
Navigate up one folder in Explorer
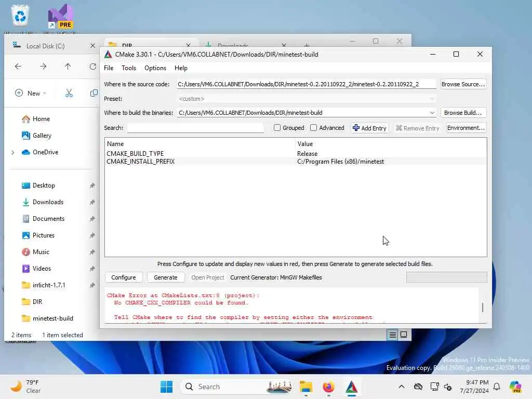[68, 66]
